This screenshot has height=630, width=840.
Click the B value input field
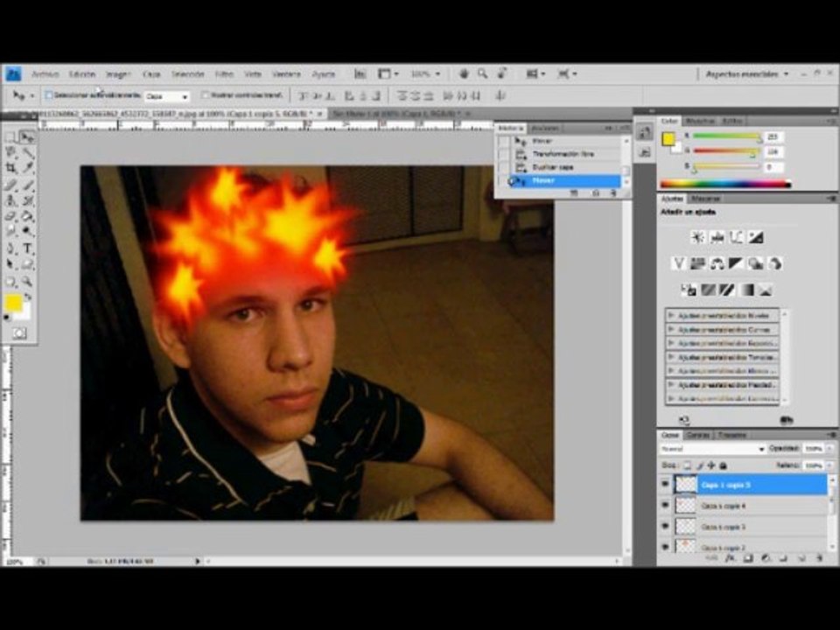point(773,167)
